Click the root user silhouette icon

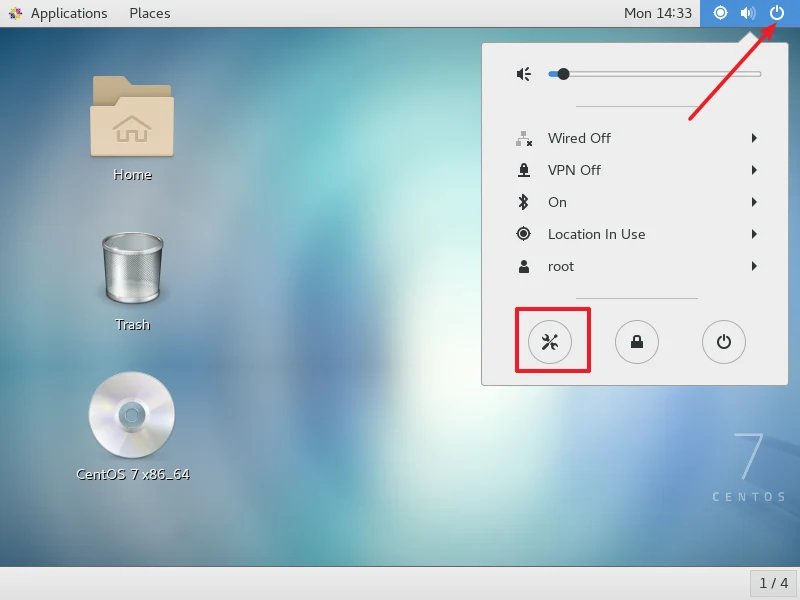(x=523, y=266)
